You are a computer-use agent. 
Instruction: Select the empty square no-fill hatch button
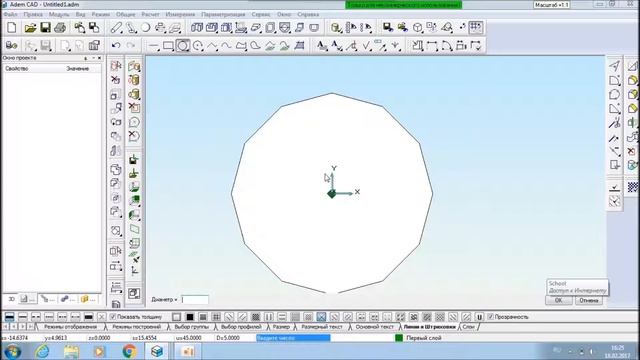pos(176,317)
